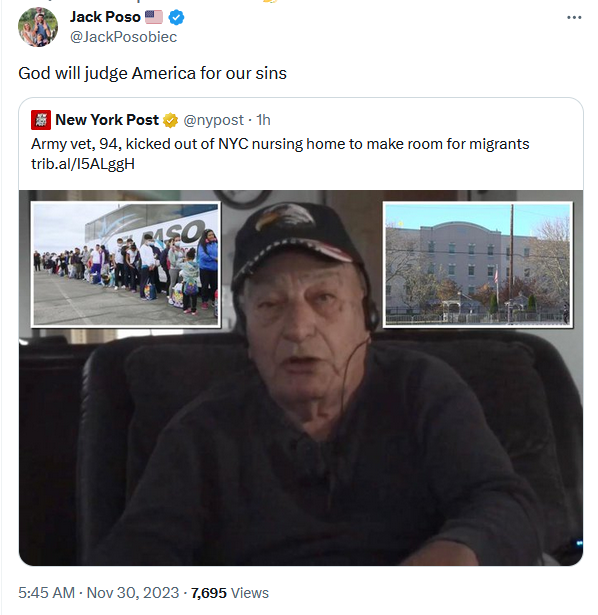This screenshot has width=598, height=615.
Task: Click the 5:45 AM post time
Action: coord(46,593)
